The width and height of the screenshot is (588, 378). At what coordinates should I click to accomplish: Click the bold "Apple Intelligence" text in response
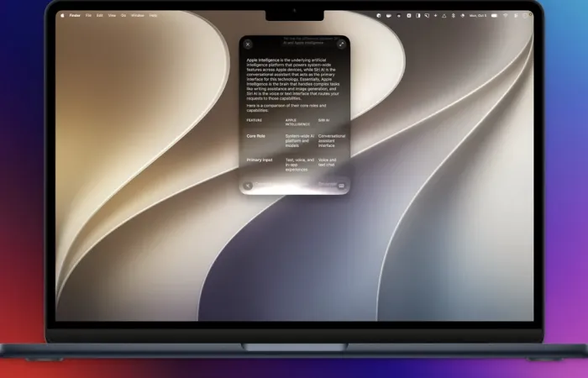pos(263,60)
